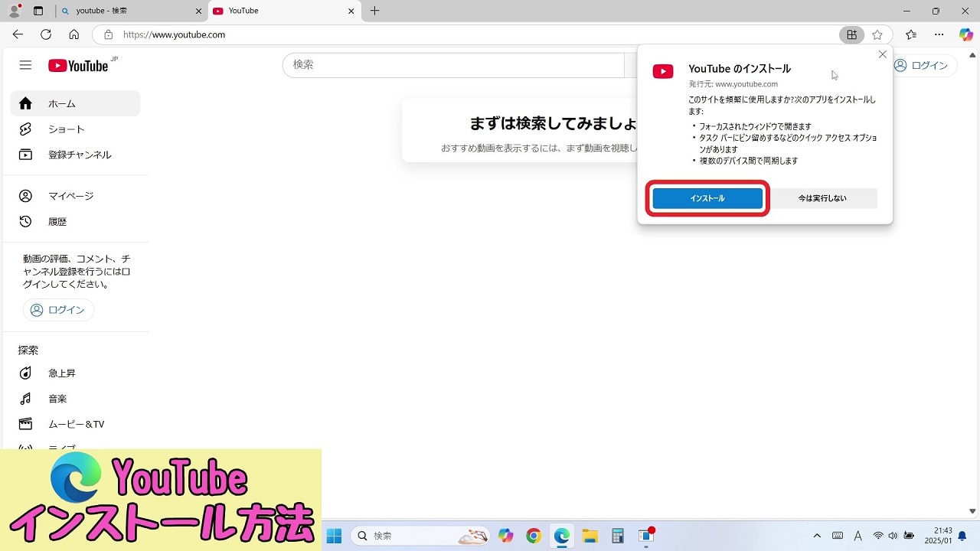The image size is (980, 551).
Task: Click the address bar URL www.youtube.com
Action: [174, 34]
